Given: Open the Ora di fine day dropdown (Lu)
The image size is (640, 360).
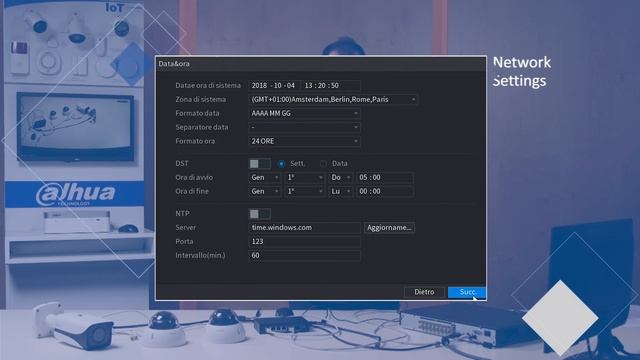Looking at the screenshot, I should 340,191.
